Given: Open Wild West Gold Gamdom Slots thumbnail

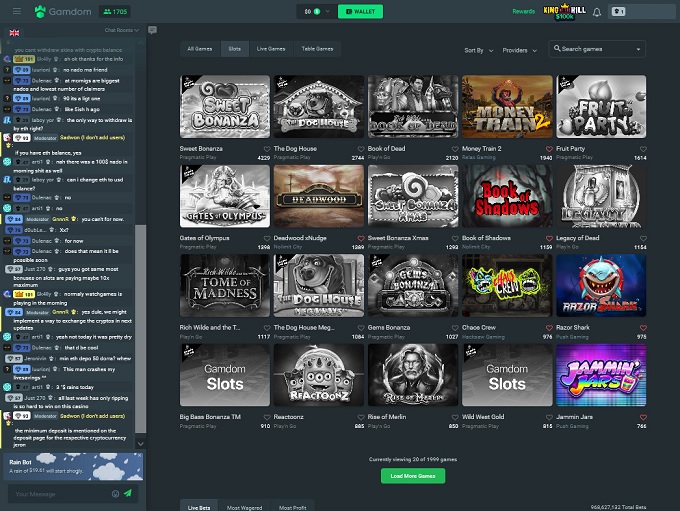Looking at the screenshot, I should click(507, 375).
